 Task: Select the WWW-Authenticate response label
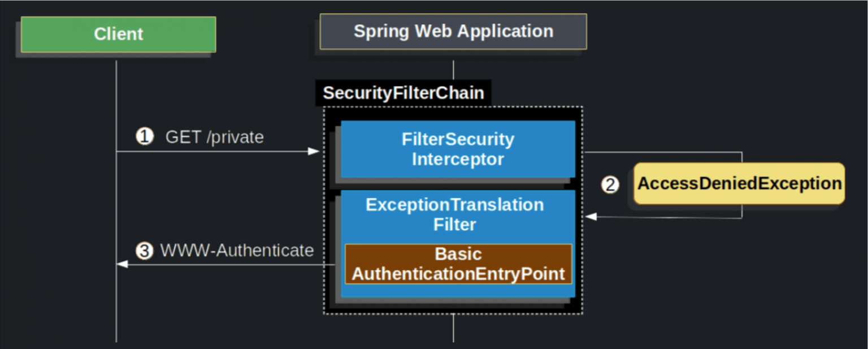click(x=237, y=250)
